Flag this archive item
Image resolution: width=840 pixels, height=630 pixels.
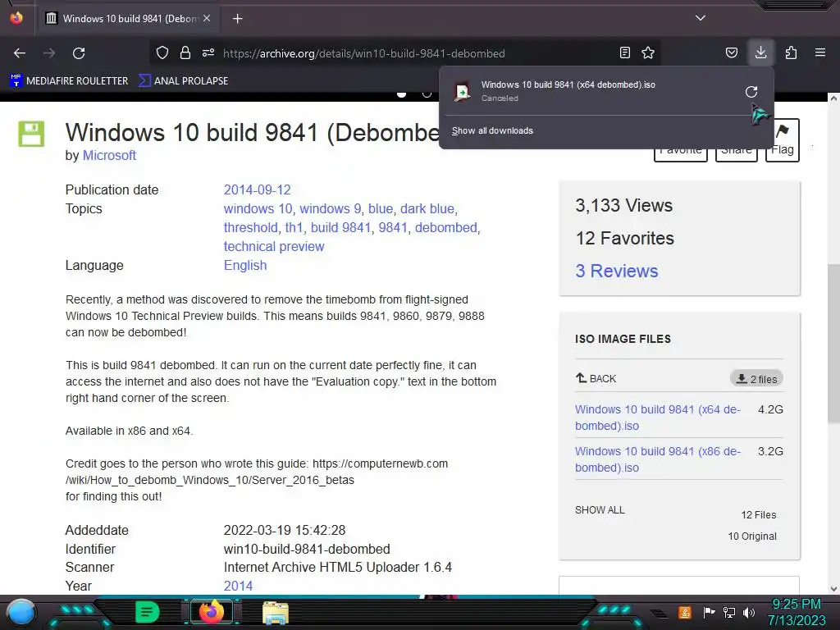(x=782, y=139)
